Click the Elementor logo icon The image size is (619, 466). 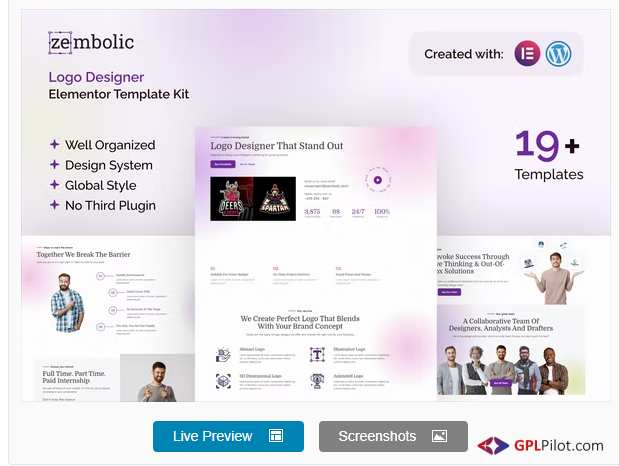pyautogui.click(x=527, y=53)
